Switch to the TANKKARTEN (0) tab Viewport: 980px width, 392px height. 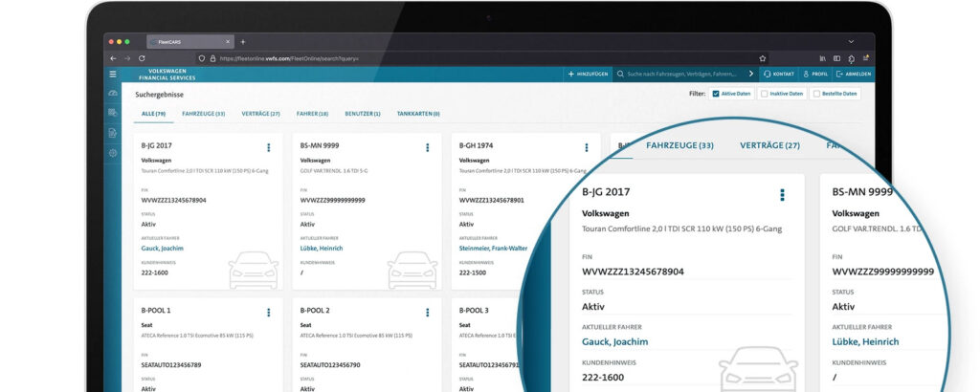(418, 114)
